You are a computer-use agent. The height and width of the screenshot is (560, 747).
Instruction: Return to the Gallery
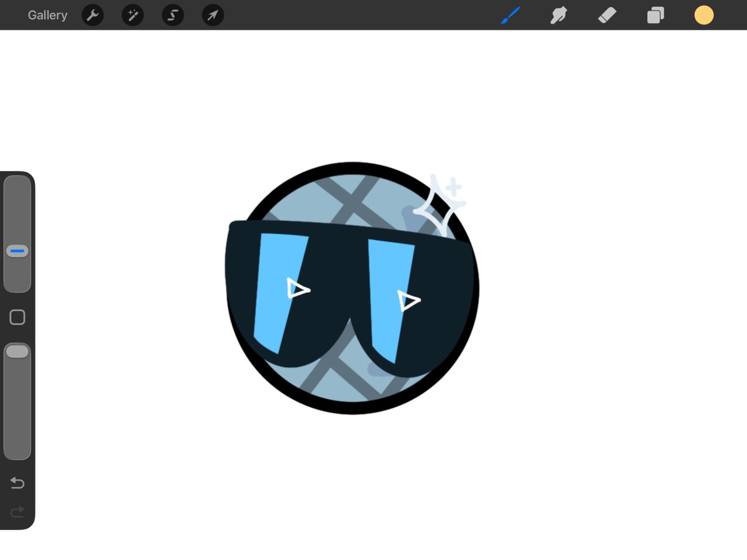tap(47, 15)
